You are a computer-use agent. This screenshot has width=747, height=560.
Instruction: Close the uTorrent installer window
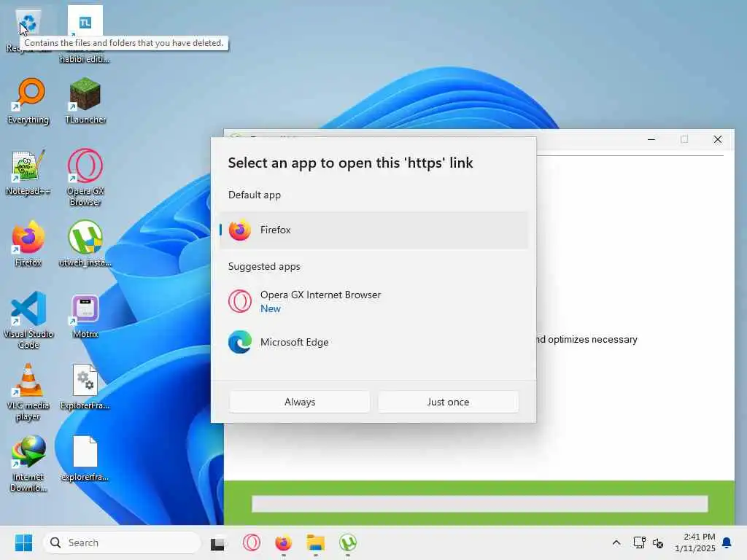pyautogui.click(x=718, y=139)
